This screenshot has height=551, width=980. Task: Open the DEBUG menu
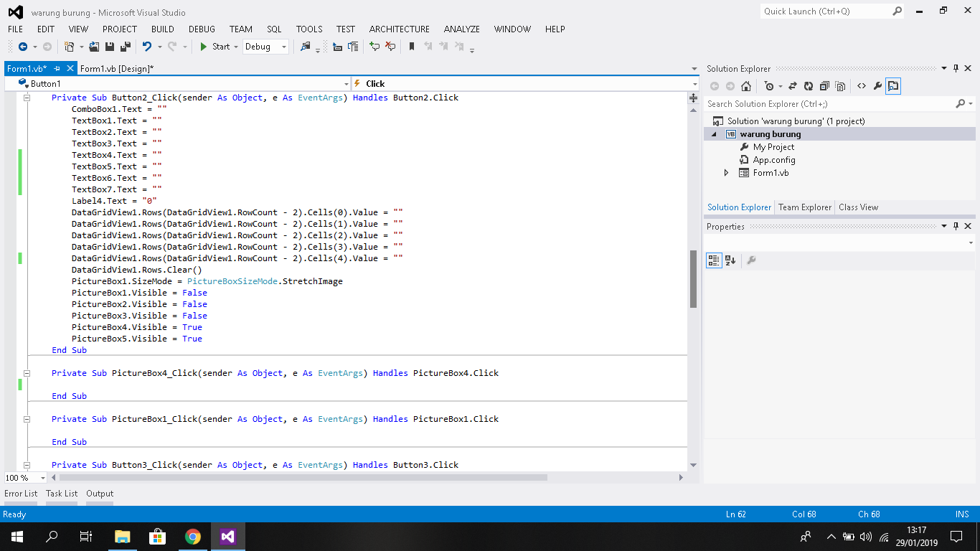pos(202,29)
